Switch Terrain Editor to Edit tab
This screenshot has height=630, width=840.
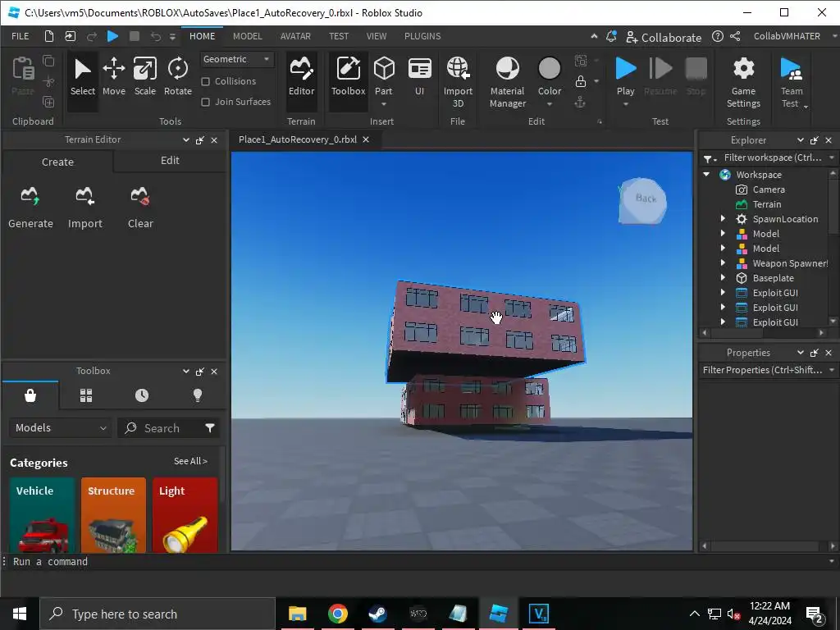(x=170, y=160)
